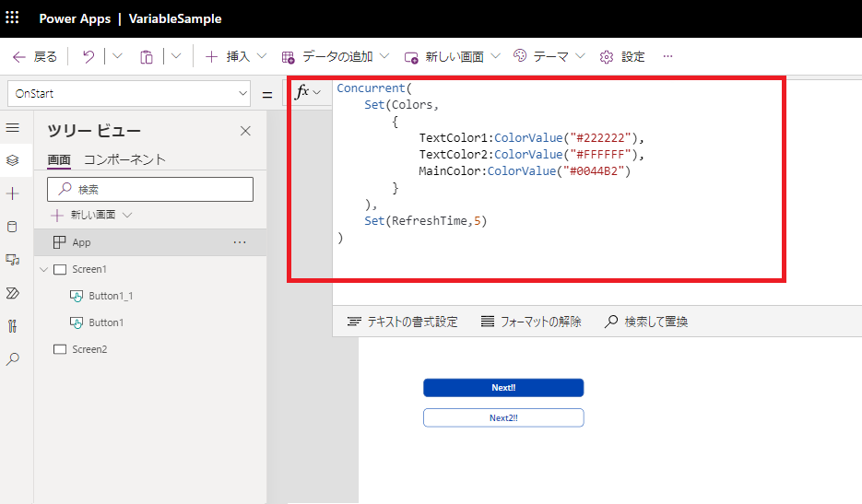Click the Next2!! button on canvas
862x504 pixels.
click(x=503, y=417)
